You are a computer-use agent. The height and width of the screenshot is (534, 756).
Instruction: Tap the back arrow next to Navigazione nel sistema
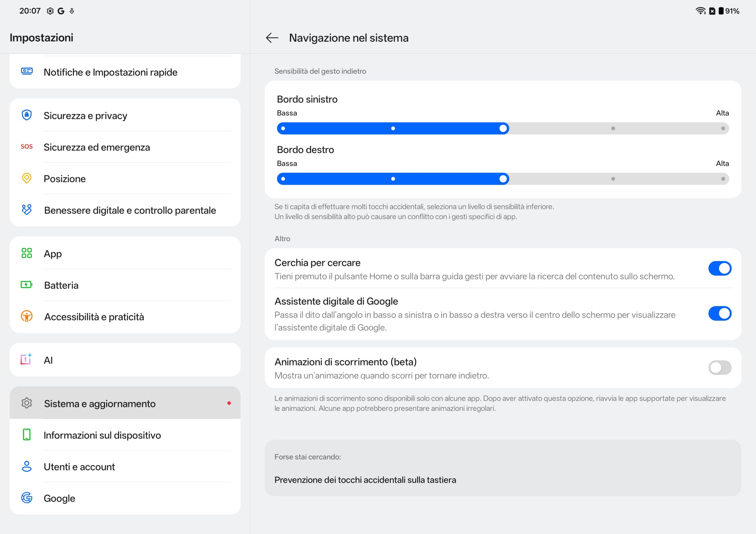[x=272, y=38]
